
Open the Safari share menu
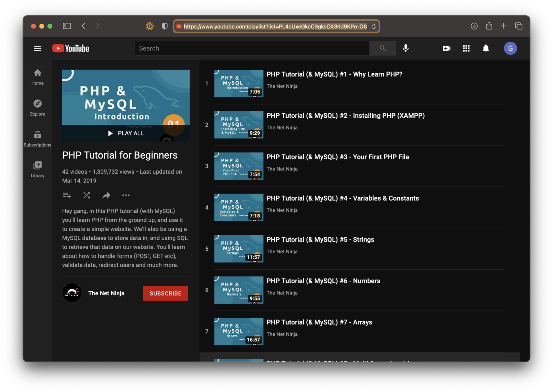tap(489, 26)
